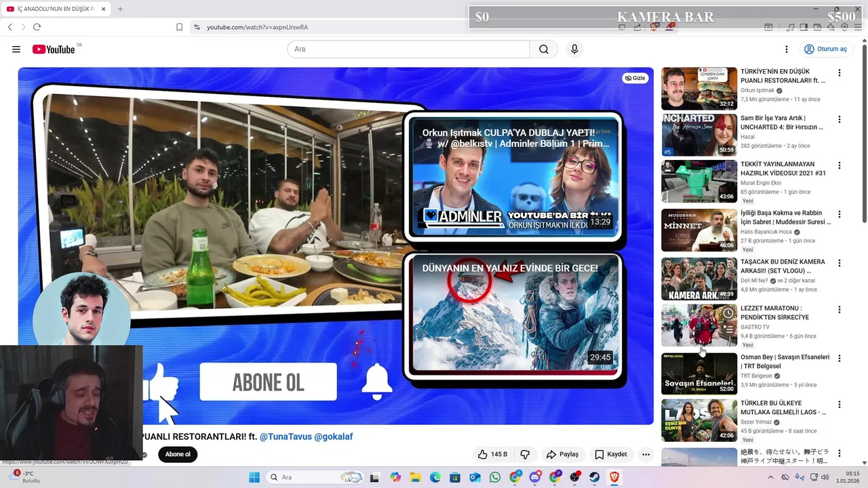Viewport: 868px width, 488px height.
Task: Open menu for UNCHARTED 4 video
Action: pos(840,119)
